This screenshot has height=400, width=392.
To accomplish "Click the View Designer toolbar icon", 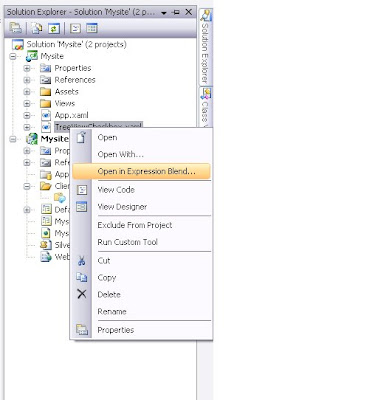I will point(92,28).
